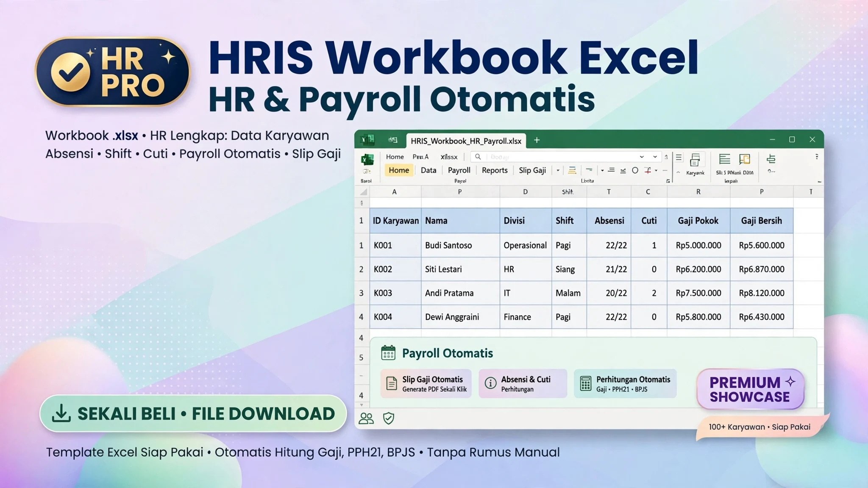Click the three-lines align icon in ribbon
868x488 pixels.
pyautogui.click(x=611, y=170)
